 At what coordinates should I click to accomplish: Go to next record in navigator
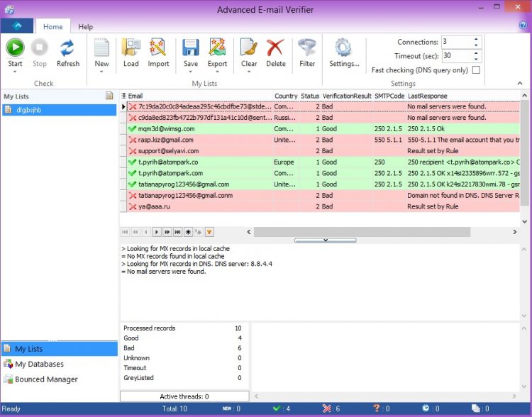157,232
